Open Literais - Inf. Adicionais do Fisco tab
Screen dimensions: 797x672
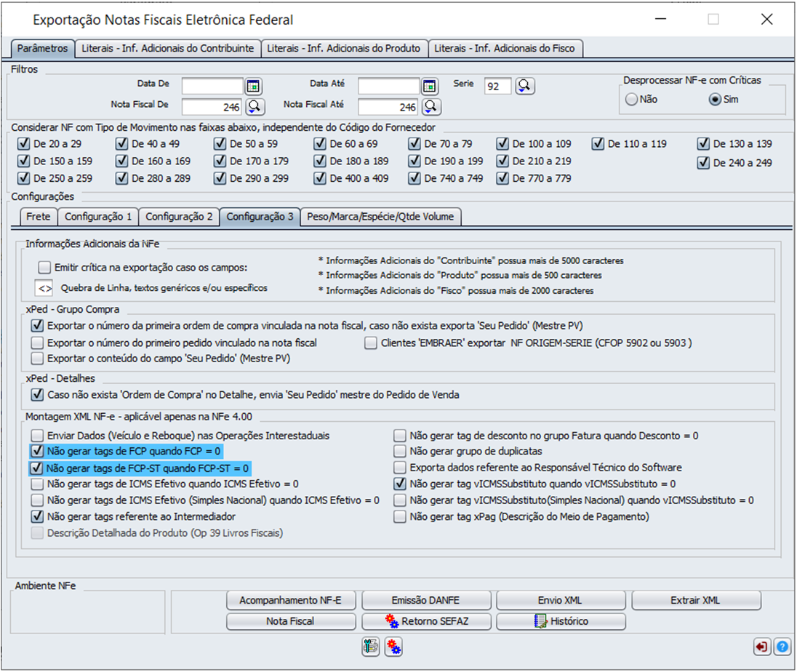click(x=505, y=48)
